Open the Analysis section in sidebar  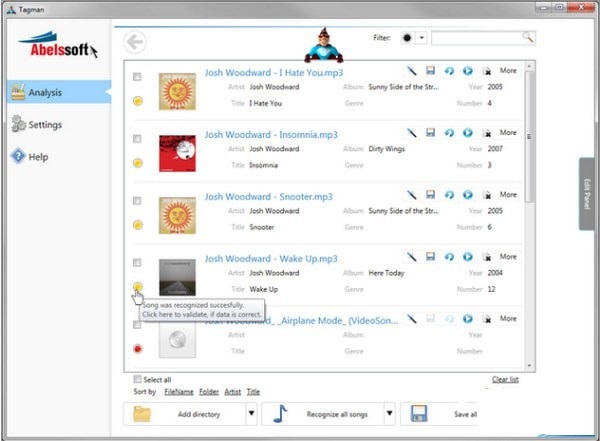tap(59, 92)
